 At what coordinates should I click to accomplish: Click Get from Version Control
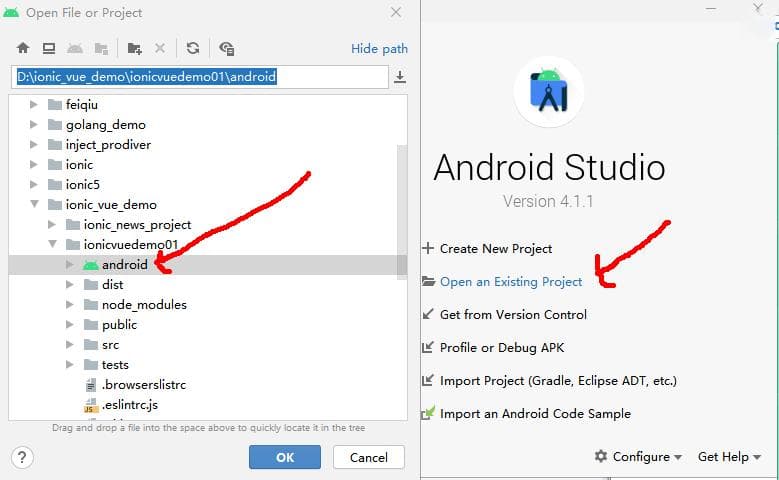(x=513, y=315)
